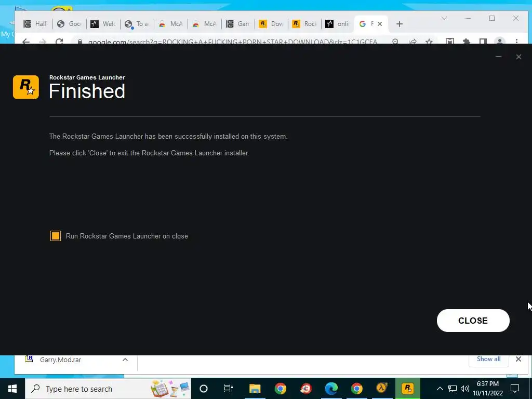532x399 pixels.
Task: Go forward in Chrome
Action: [x=43, y=42]
